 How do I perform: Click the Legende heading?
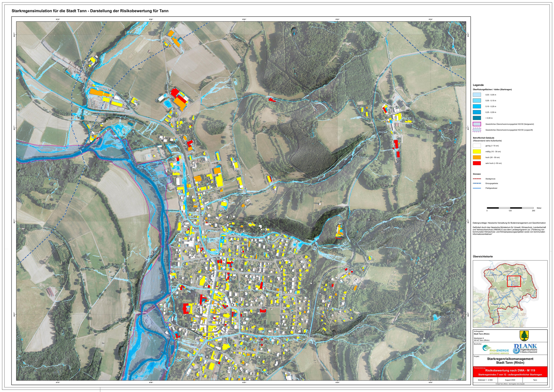[x=478, y=85]
